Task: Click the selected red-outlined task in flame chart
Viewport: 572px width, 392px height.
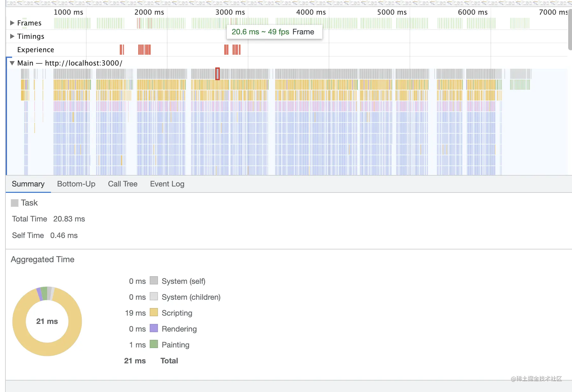Action: (x=218, y=74)
